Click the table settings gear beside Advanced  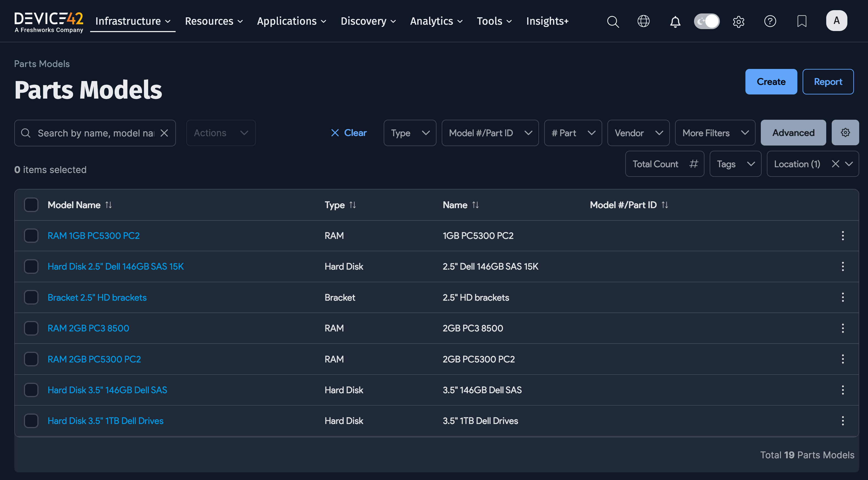tap(845, 133)
